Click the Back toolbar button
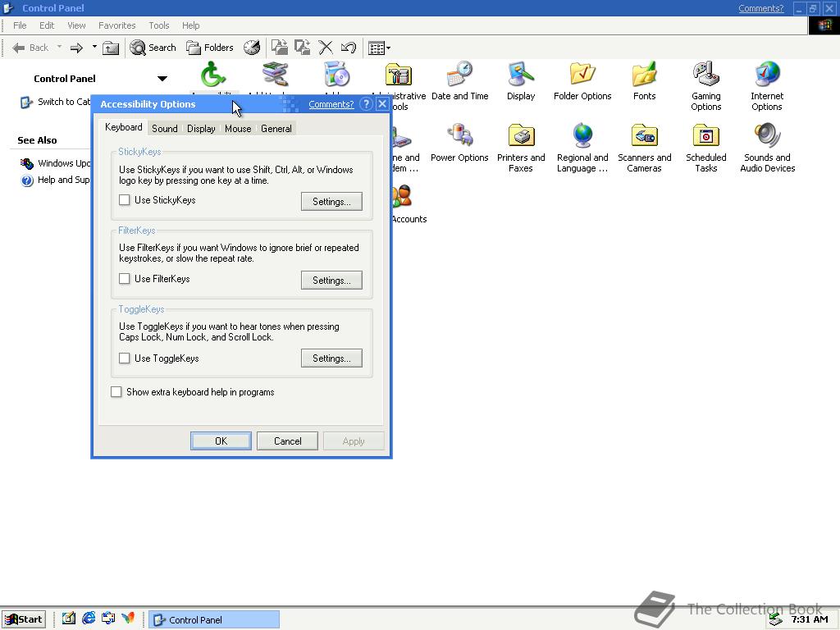Screen dimensions: 840x630 (x=31, y=48)
